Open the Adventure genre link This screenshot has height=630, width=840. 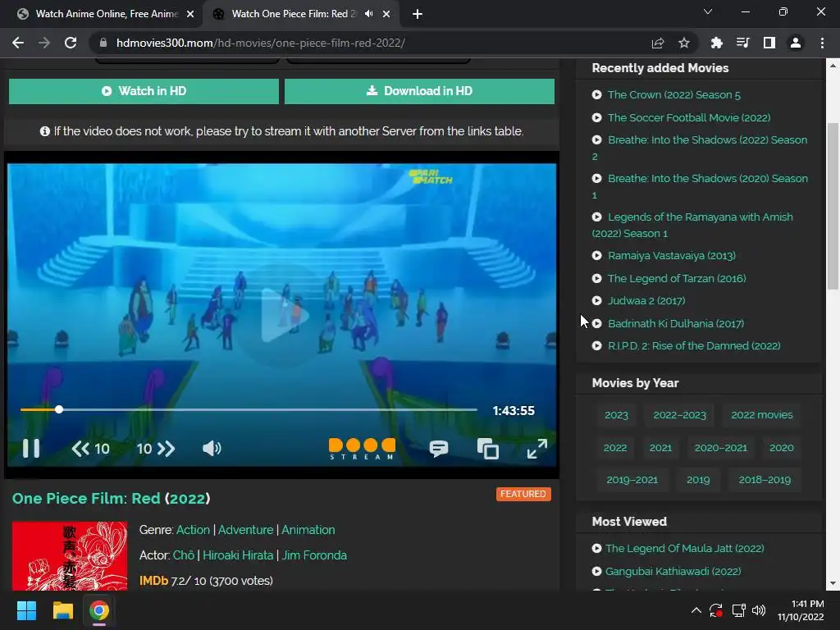tap(245, 530)
